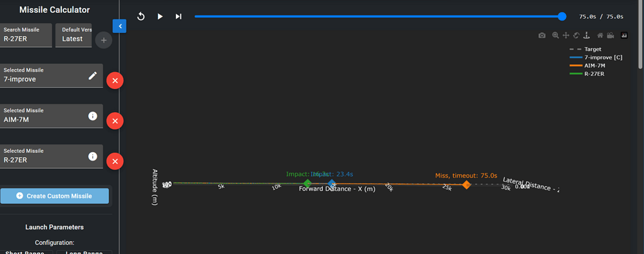The height and width of the screenshot is (254, 644).
Task: Select the plot pan tool
Action: (x=565, y=35)
